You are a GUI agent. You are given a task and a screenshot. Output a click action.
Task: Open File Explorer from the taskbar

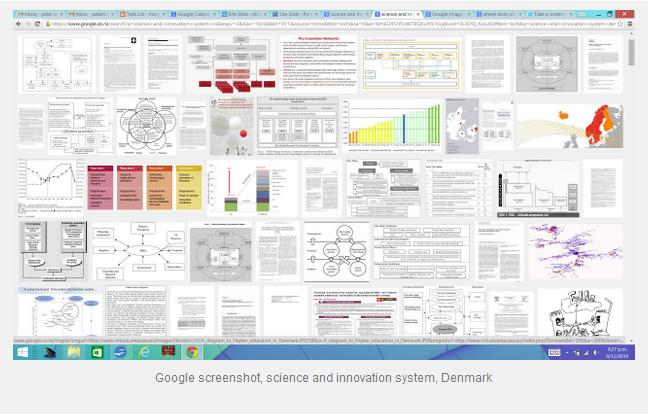point(75,353)
